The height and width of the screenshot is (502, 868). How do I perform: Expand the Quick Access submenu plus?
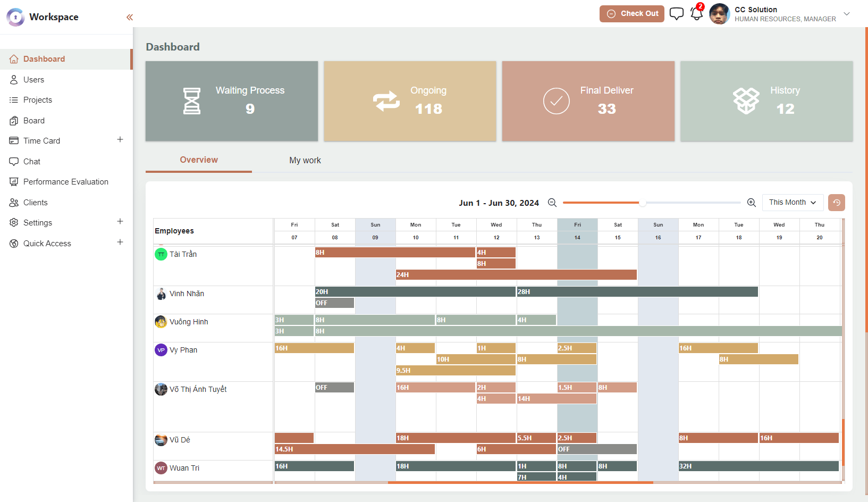click(120, 242)
